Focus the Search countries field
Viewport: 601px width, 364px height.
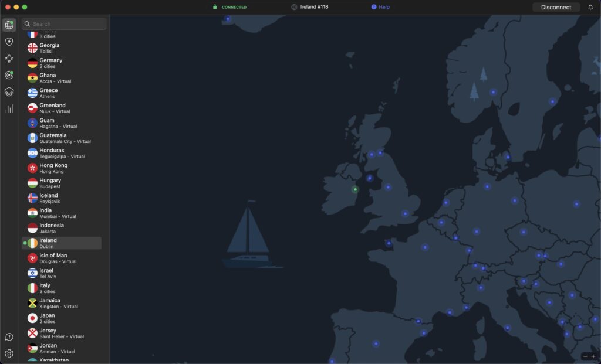(x=64, y=23)
